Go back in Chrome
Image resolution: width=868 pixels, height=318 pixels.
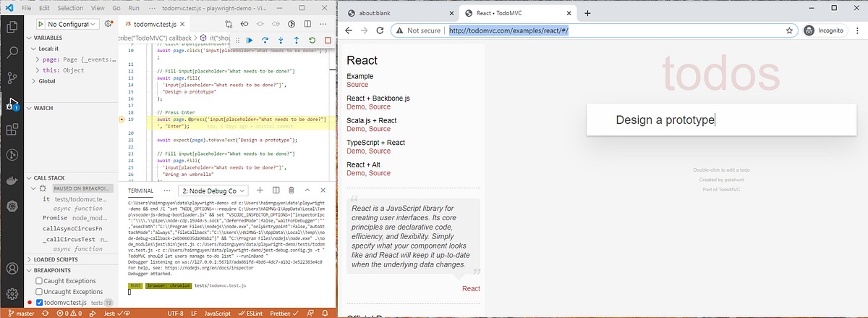coord(349,30)
